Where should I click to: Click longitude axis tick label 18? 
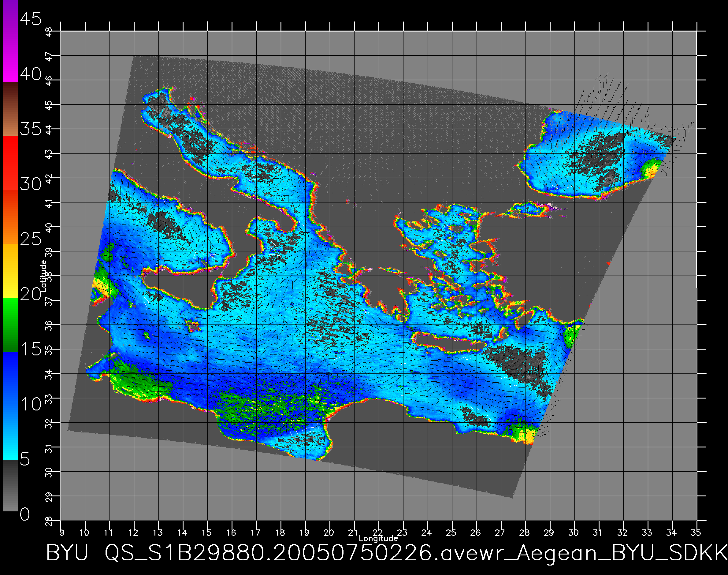point(280,532)
